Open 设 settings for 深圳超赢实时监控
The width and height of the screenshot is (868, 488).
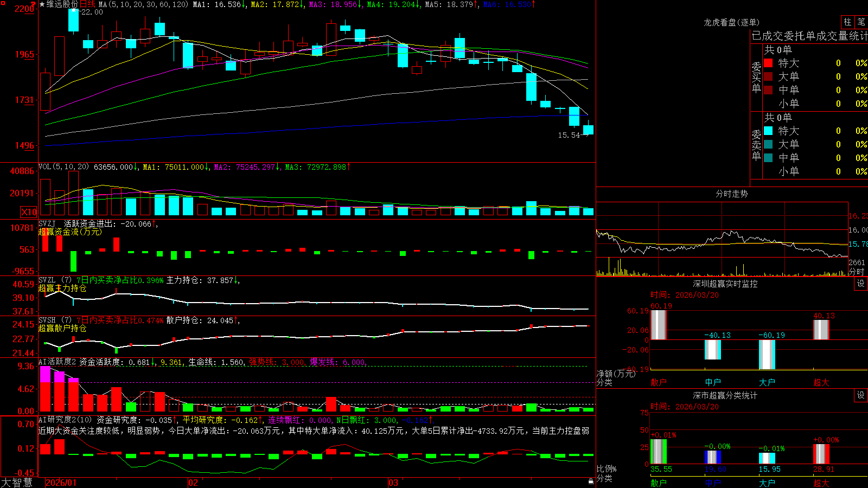click(861, 284)
